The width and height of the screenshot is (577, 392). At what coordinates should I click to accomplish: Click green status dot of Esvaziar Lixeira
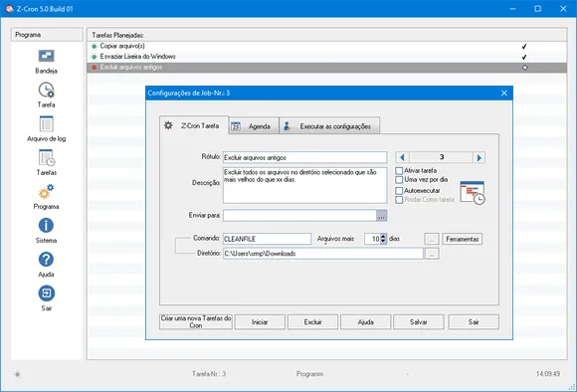95,57
